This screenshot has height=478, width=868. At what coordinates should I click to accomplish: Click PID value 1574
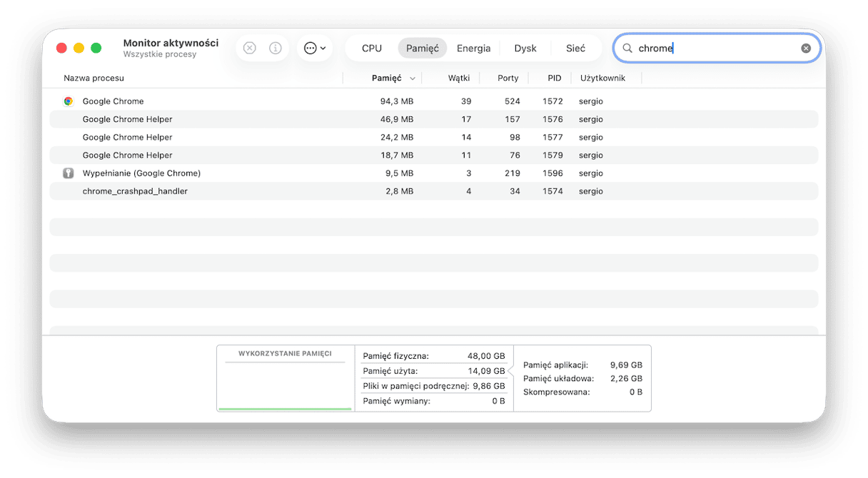click(552, 191)
